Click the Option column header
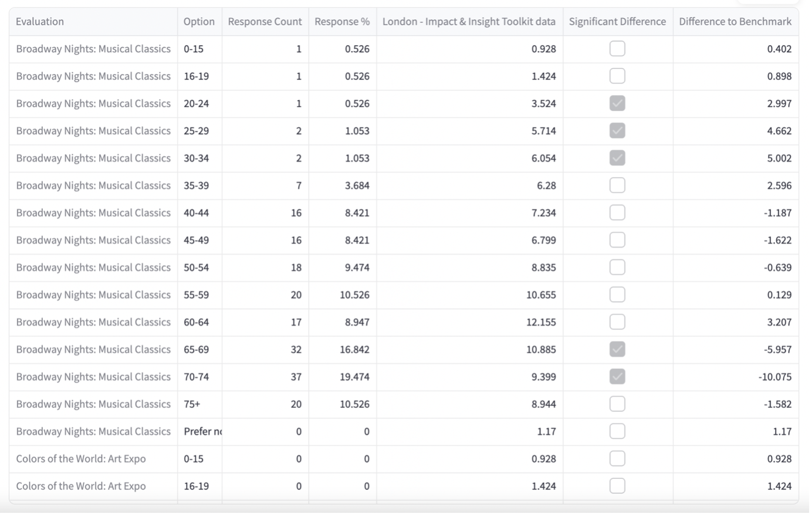The width and height of the screenshot is (812, 514). click(x=199, y=22)
